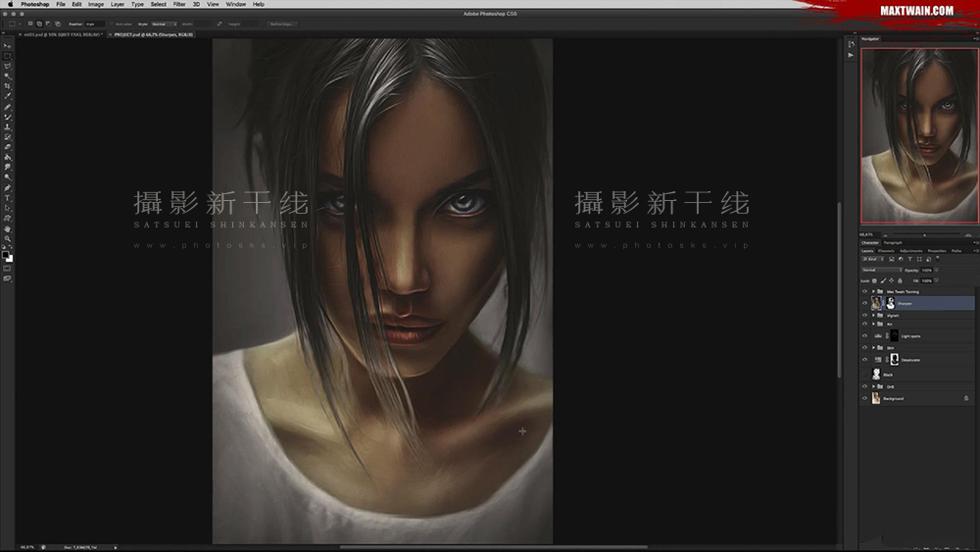This screenshot has height=552, width=980.
Task: Hide the Background layer
Action: [865, 398]
